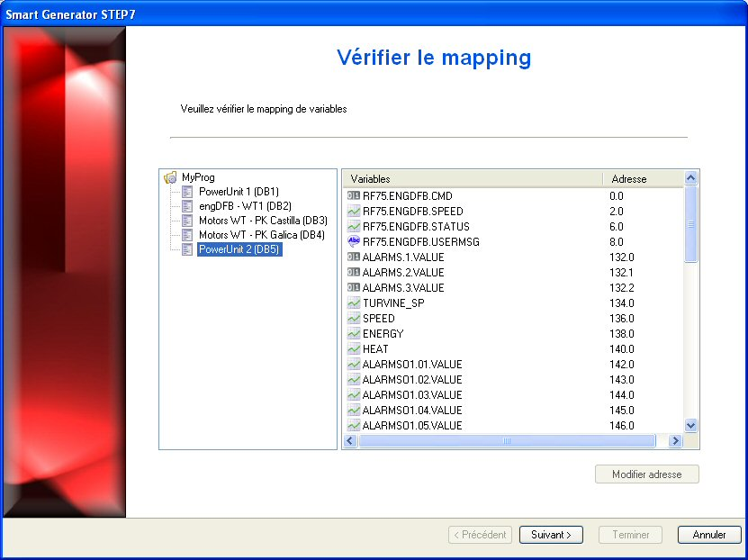Image resolution: width=748 pixels, height=560 pixels.
Task: Click the data block icon beside engDFB - WT1 (DB2)
Action: 187,206
